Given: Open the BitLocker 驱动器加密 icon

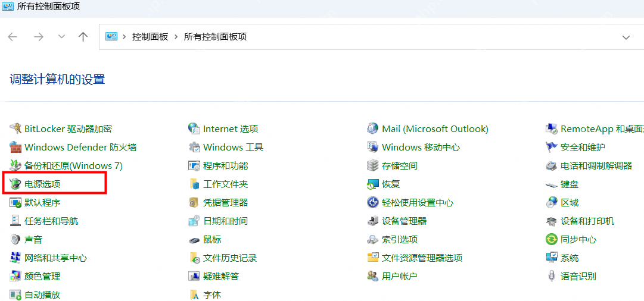Looking at the screenshot, I should tap(15, 128).
